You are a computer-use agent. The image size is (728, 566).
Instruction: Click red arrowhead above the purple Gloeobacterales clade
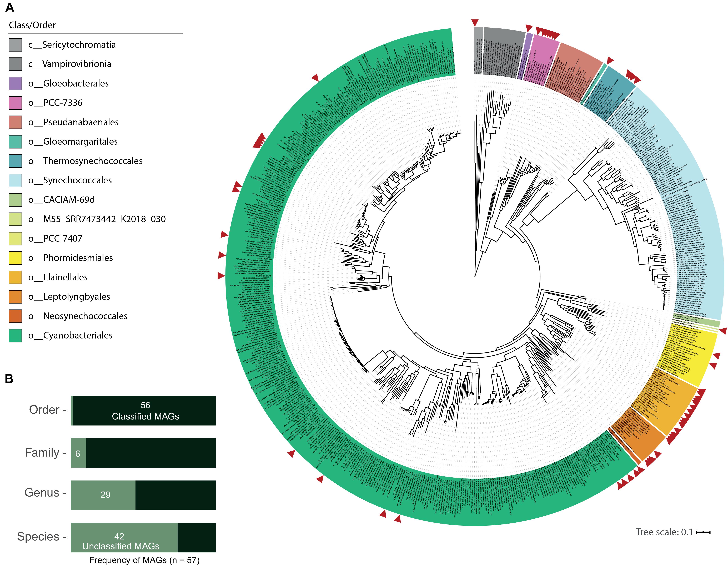point(529,28)
